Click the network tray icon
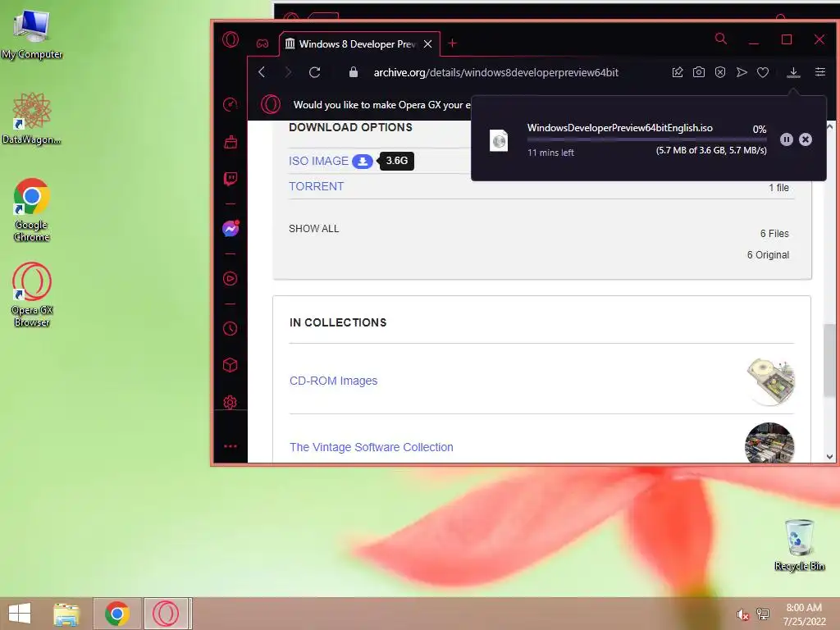 (763, 614)
